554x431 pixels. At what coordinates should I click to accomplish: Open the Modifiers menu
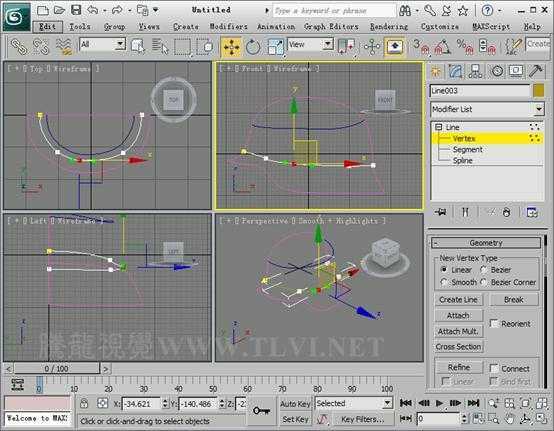tap(229, 26)
